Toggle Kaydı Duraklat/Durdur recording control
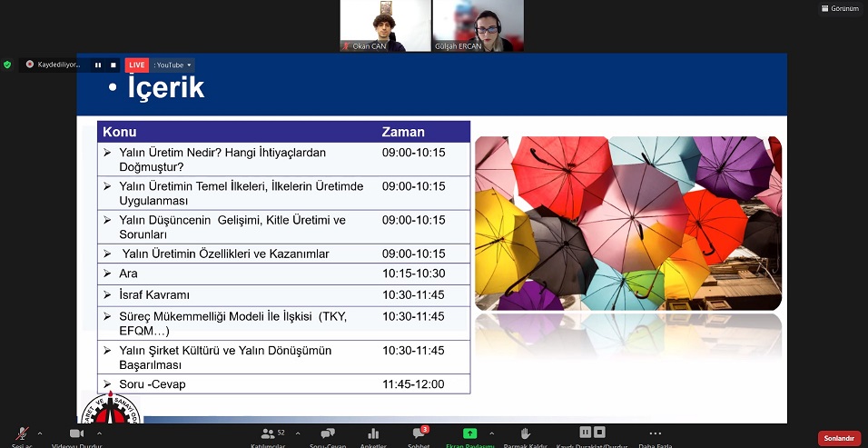Image resolution: width=868 pixels, height=448 pixels. click(x=592, y=433)
